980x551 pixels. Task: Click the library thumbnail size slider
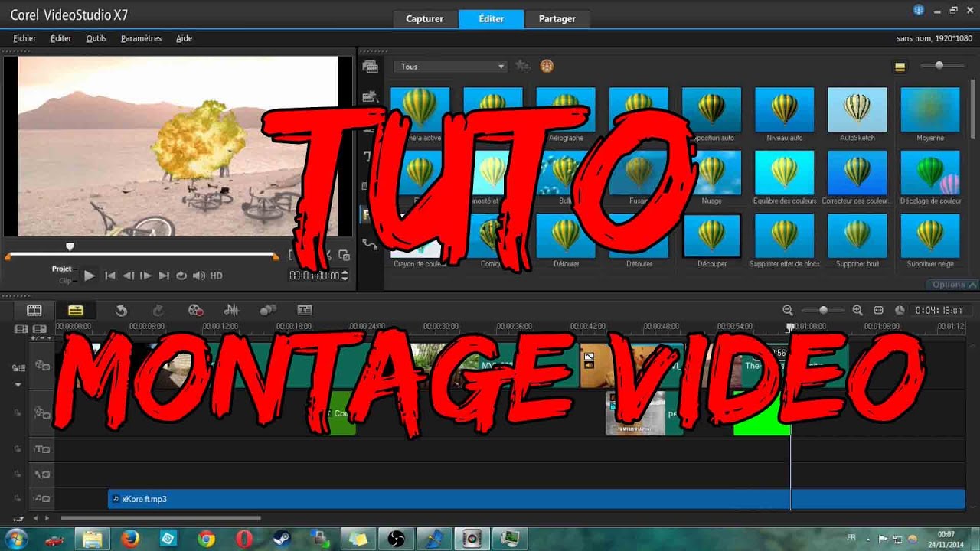939,67
